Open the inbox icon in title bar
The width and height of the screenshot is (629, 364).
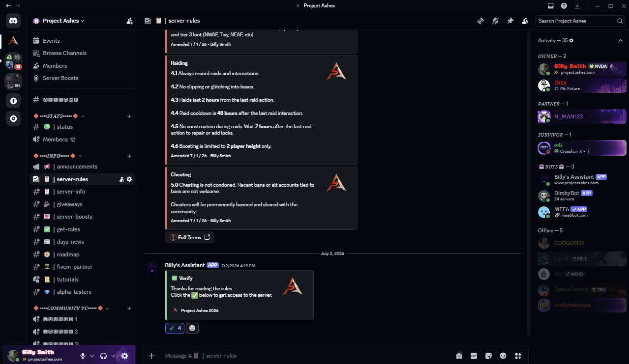(551, 6)
